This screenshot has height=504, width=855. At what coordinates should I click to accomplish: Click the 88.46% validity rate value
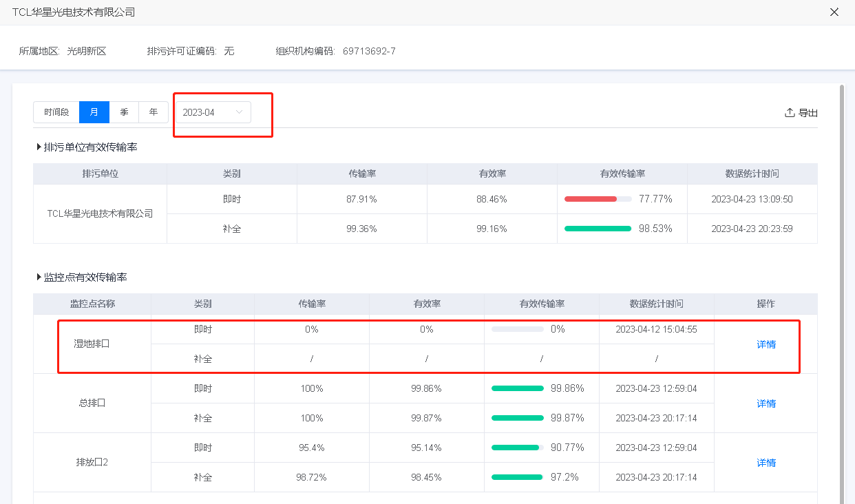pyautogui.click(x=492, y=199)
